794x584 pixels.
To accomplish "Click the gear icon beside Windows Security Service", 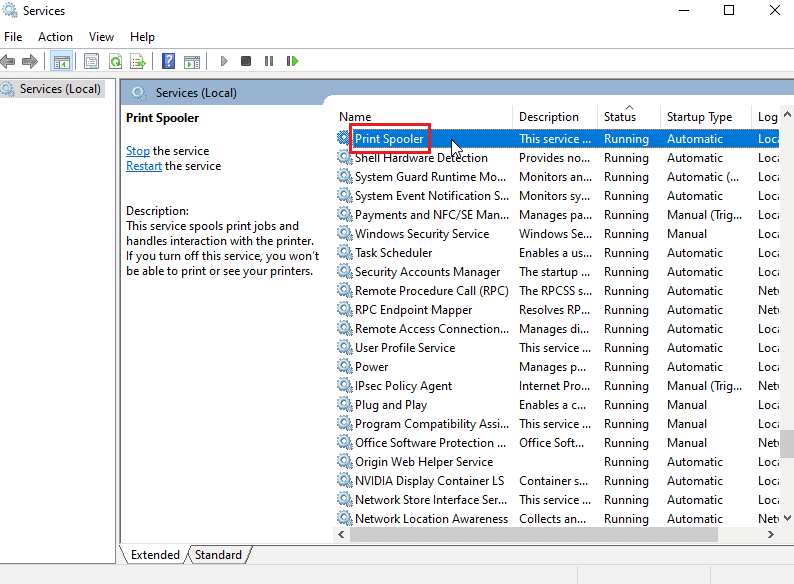I will tap(344, 233).
